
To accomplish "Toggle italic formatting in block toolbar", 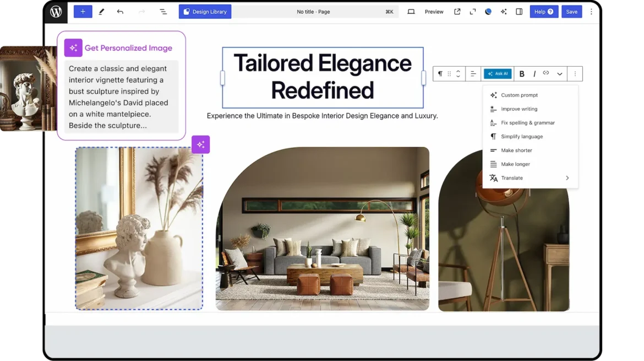I will pyautogui.click(x=534, y=74).
